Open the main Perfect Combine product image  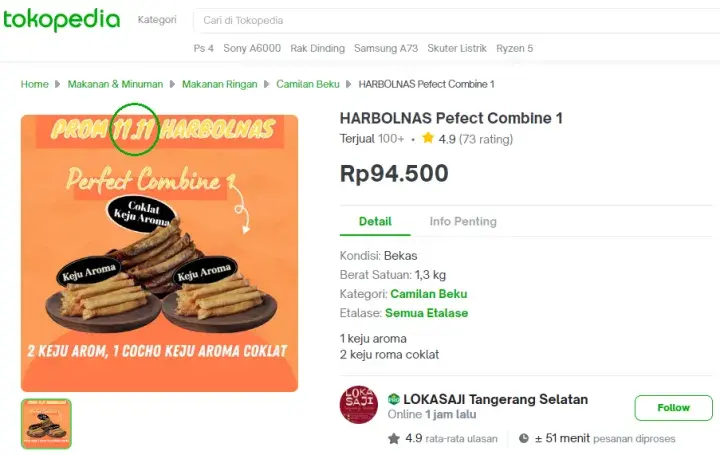[159, 253]
